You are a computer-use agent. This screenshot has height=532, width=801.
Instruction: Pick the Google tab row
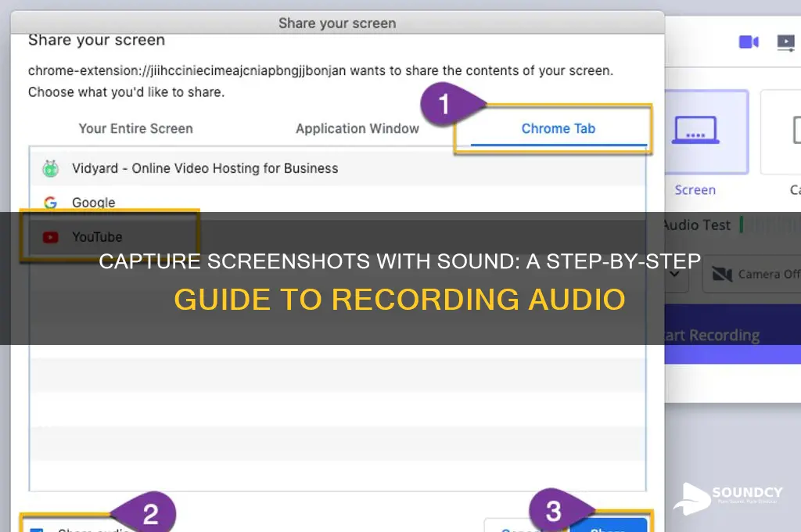pos(337,203)
